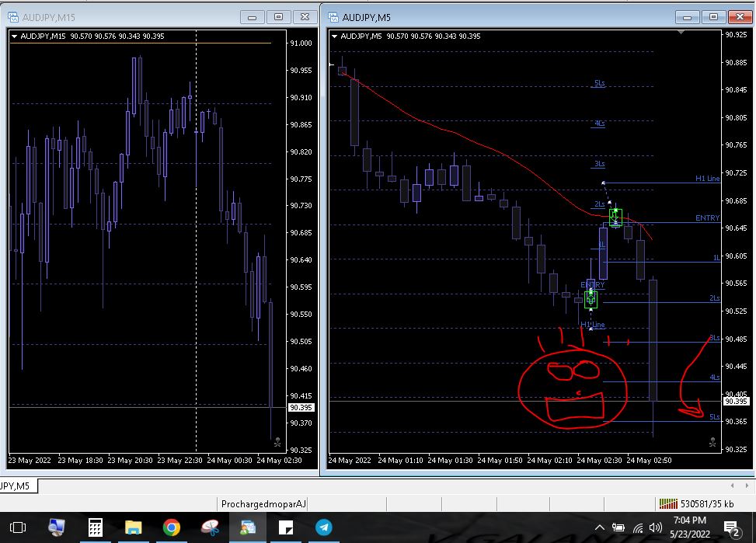Maximize the AUDJPY,M5 chart window
This screenshot has height=543, width=756.
[x=713, y=17]
